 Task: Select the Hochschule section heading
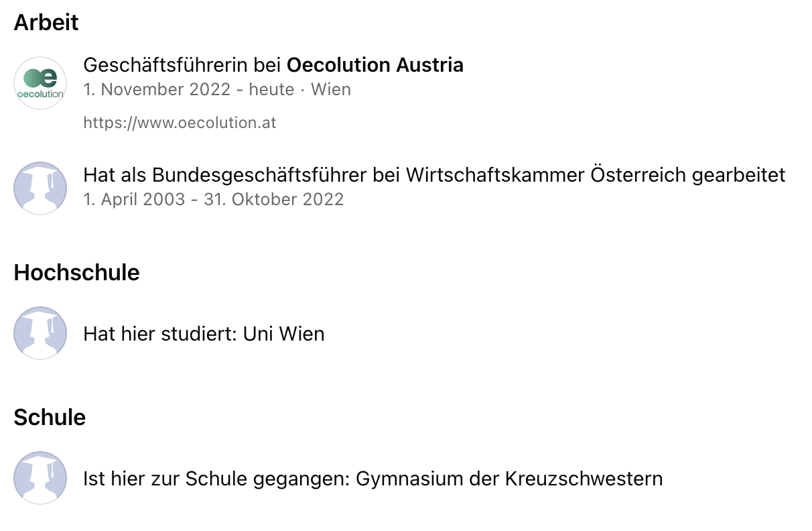[76, 273]
